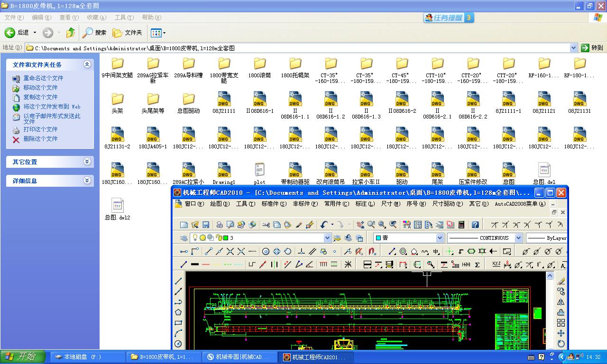Open the calculator tool icon
The width and height of the screenshot is (607, 364).
click(x=461, y=225)
